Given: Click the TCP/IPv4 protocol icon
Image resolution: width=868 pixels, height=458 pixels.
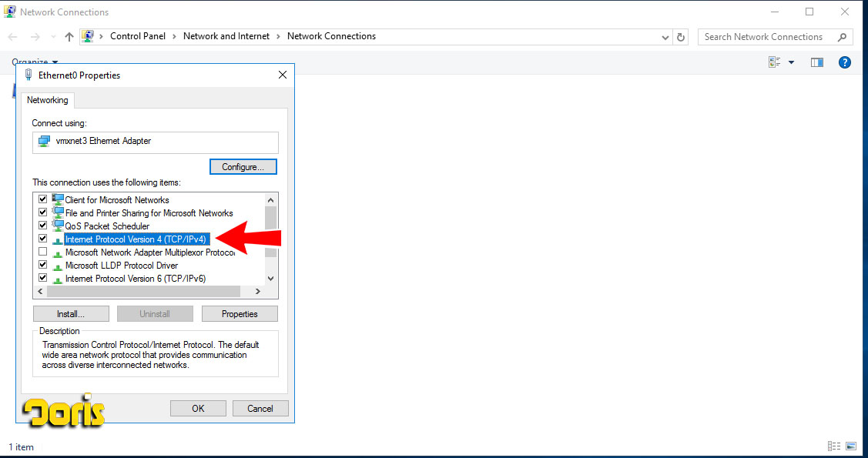Looking at the screenshot, I should coord(58,240).
